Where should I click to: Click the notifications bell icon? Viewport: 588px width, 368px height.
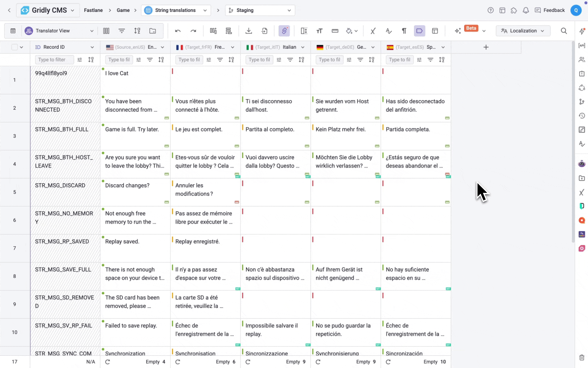pyautogui.click(x=526, y=10)
